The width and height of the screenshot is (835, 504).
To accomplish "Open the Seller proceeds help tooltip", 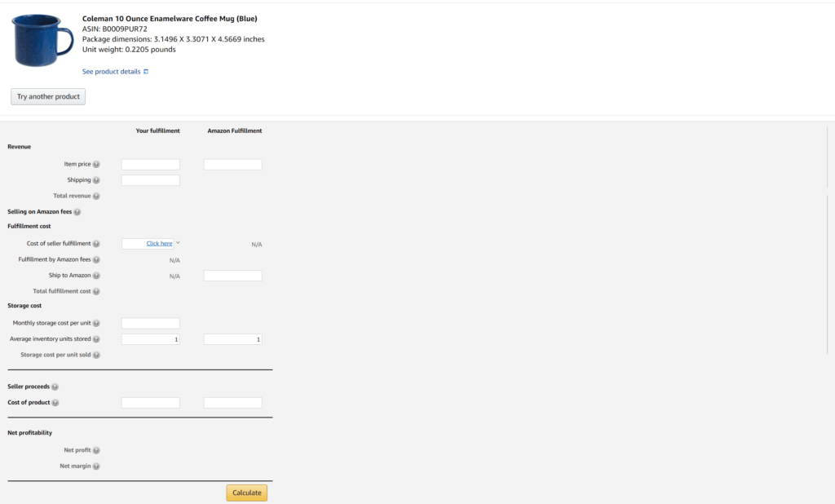I will pyautogui.click(x=55, y=387).
